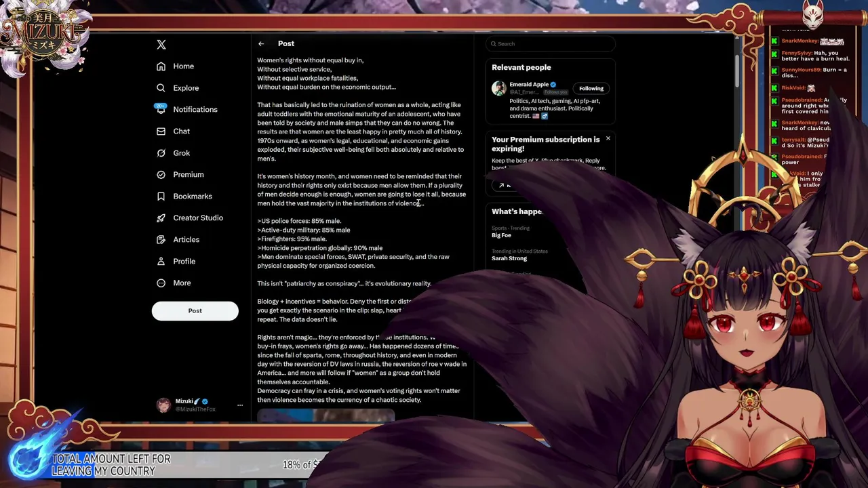868x488 pixels.
Task: Click the Post heading text
Action: [286, 44]
